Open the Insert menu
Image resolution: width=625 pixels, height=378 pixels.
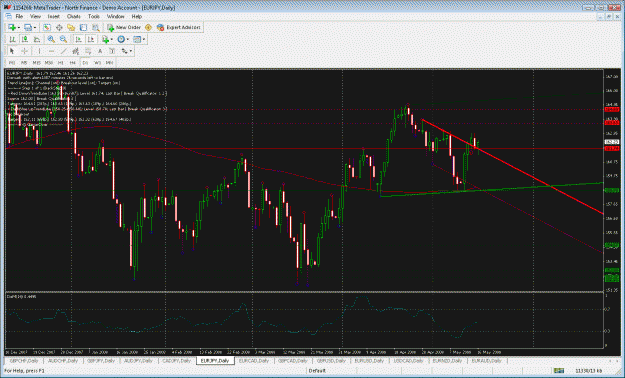(54, 16)
